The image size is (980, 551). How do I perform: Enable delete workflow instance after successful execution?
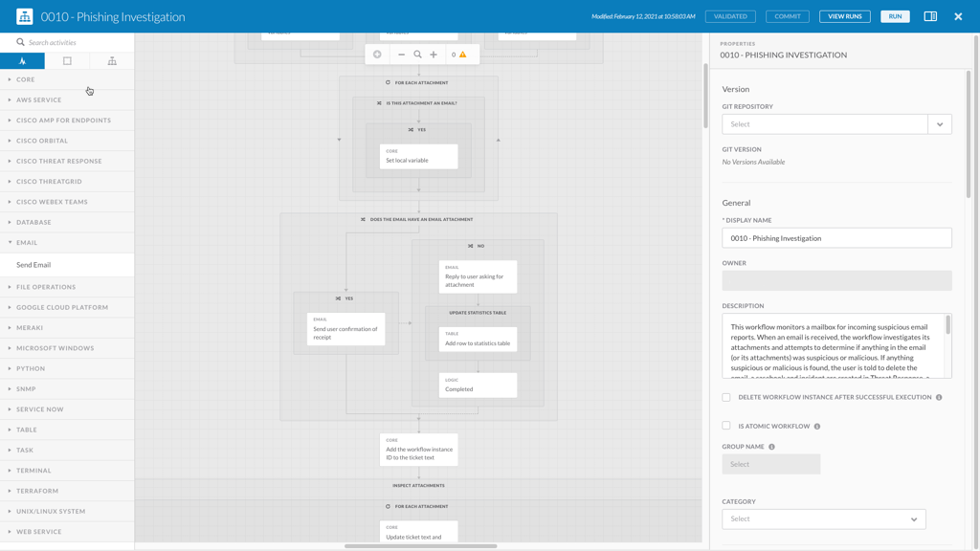click(x=726, y=397)
